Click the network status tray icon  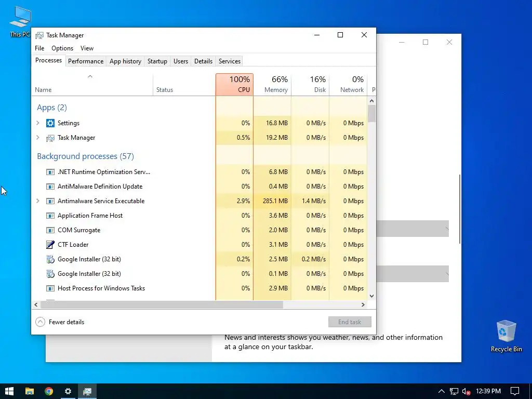pos(454,391)
